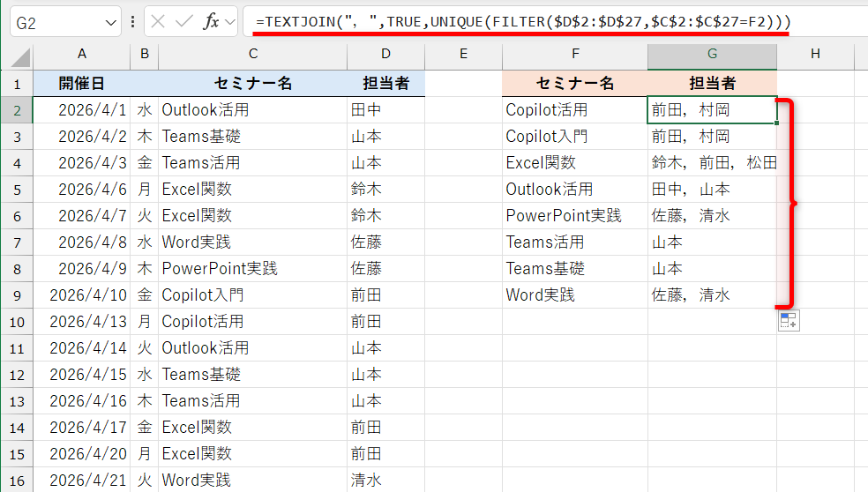Select column G header

click(x=712, y=54)
